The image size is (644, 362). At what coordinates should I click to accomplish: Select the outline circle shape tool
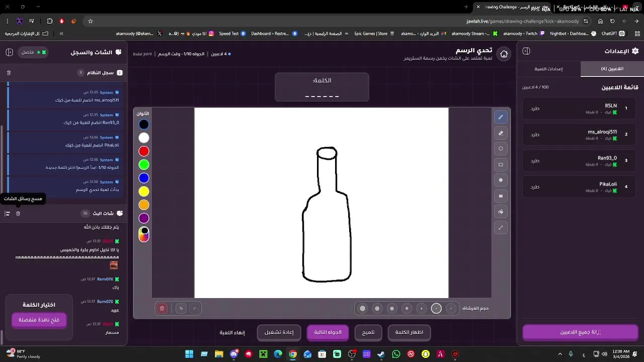tap(501, 149)
